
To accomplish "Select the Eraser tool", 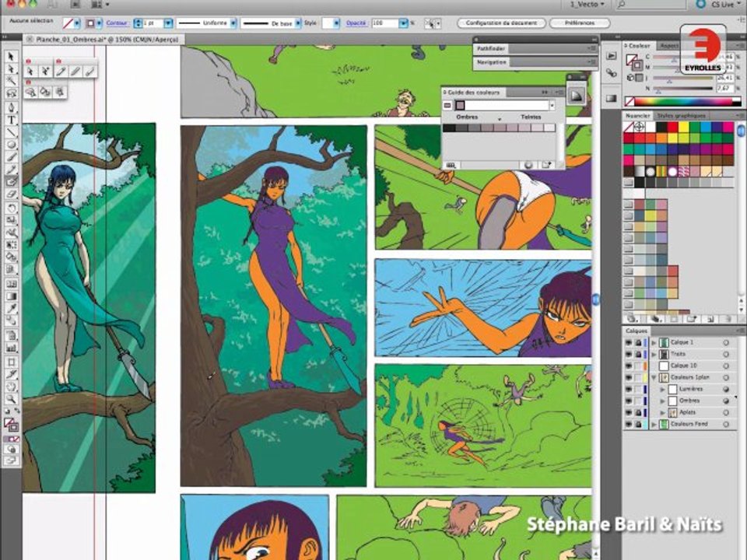I will pyautogui.click(x=11, y=194).
